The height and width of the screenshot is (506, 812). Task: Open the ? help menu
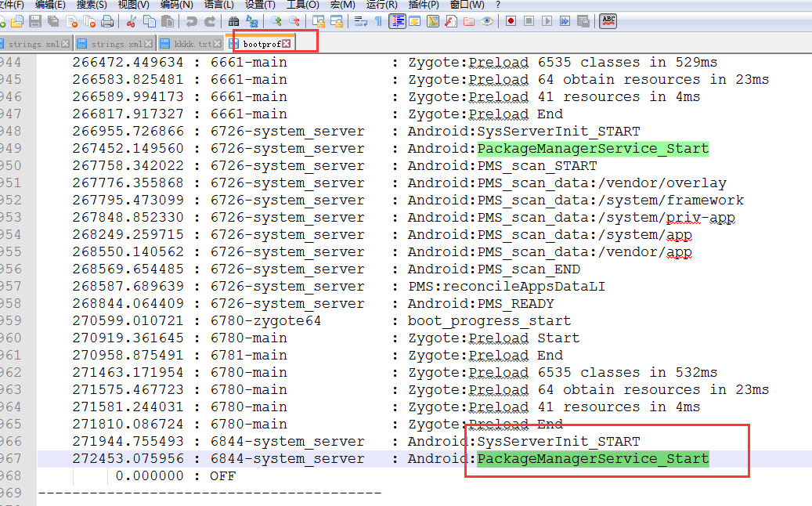pos(498,5)
